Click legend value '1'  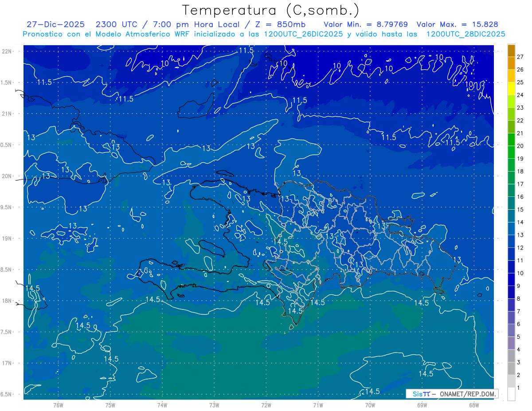click(x=519, y=388)
